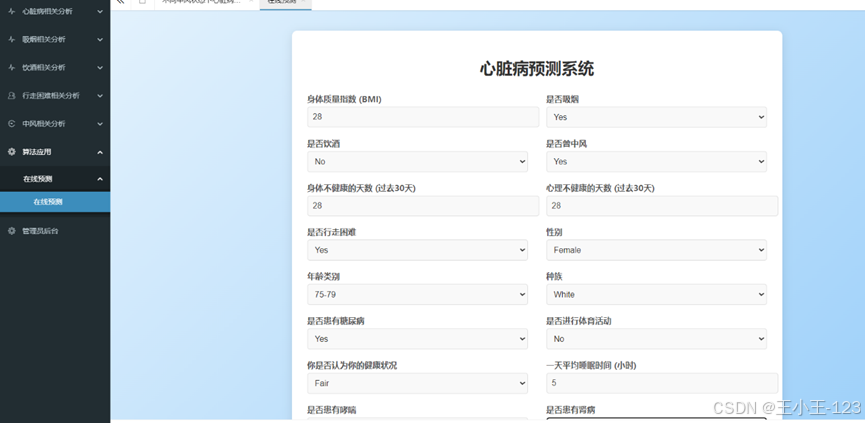
Task: Collapse the 在线预测 submenu group chevron
Action: tap(100, 179)
